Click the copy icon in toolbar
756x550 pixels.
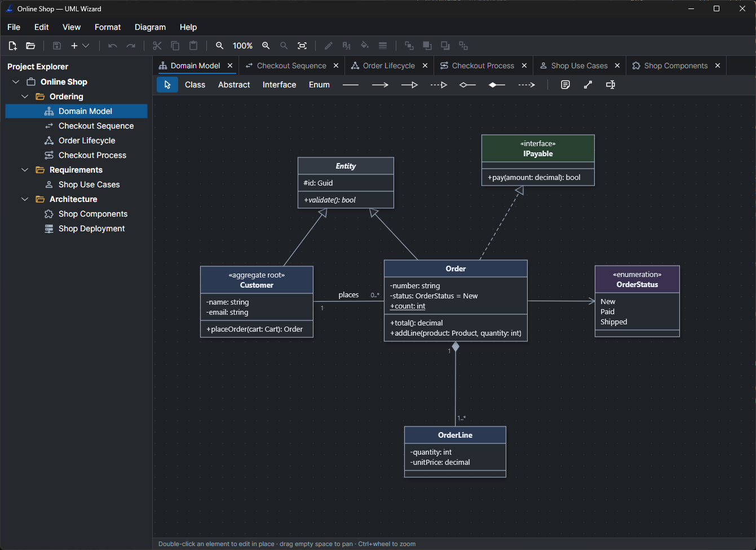point(175,46)
